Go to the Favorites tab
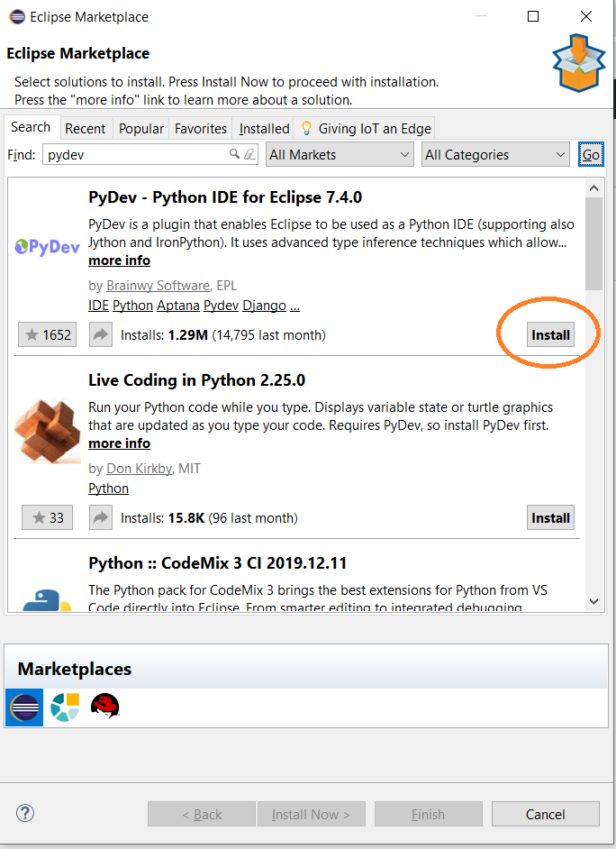 coord(201,129)
